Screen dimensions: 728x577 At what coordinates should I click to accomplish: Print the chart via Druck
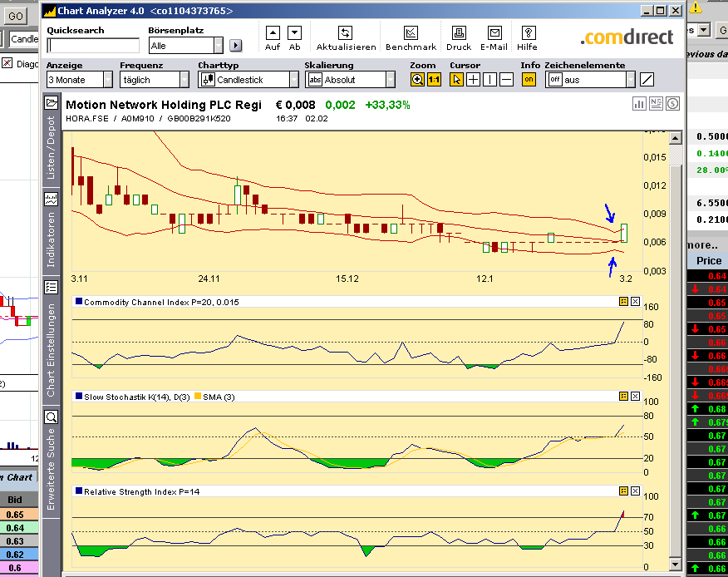point(459,33)
